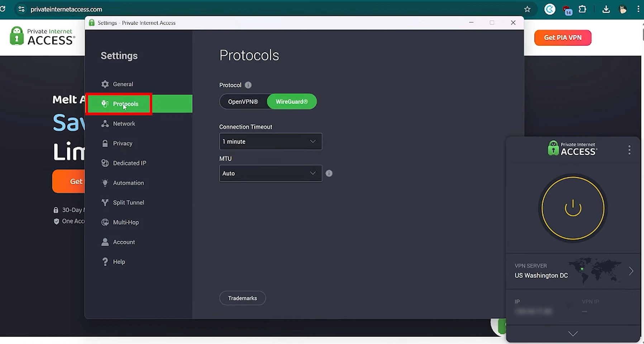The width and height of the screenshot is (644, 344).
Task: Open General settings via gear icon
Action: click(x=105, y=84)
